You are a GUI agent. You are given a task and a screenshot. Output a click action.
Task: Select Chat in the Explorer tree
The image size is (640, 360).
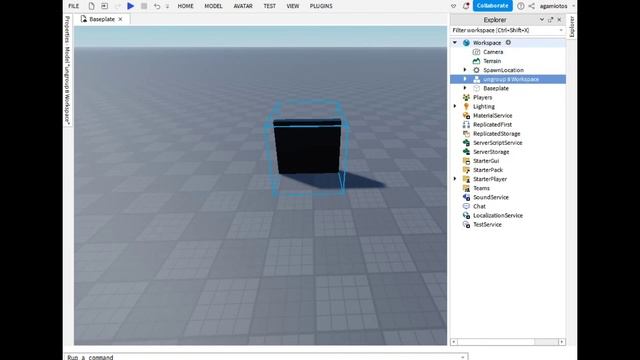[x=479, y=206]
